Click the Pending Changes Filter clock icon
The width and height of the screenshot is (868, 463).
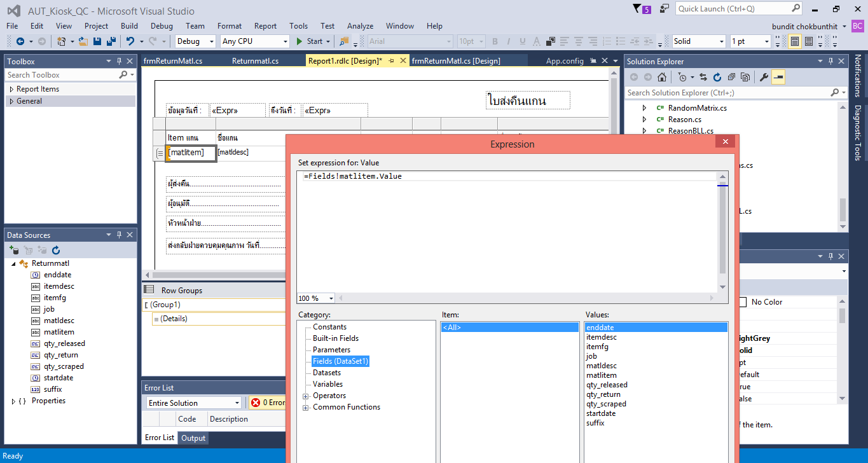click(x=682, y=77)
